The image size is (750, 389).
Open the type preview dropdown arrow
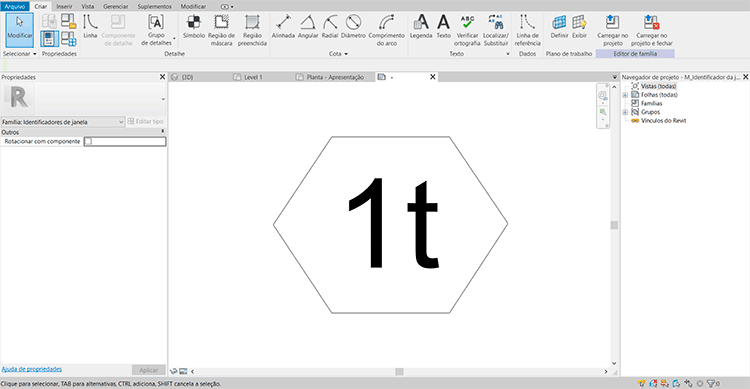point(163,100)
